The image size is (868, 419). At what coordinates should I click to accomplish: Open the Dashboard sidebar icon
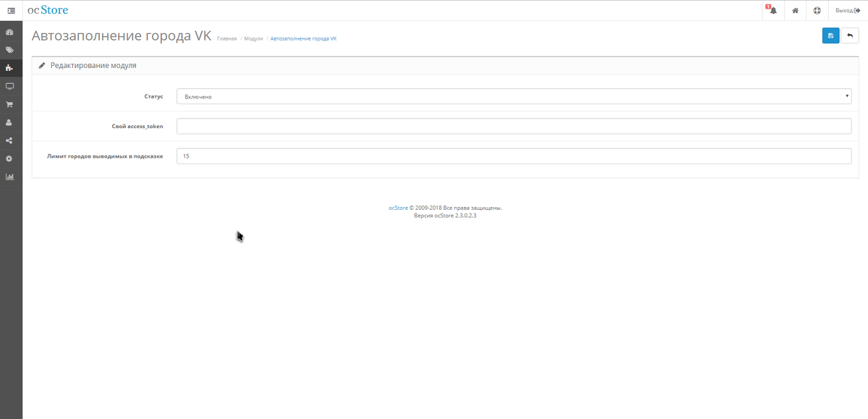pos(9,33)
